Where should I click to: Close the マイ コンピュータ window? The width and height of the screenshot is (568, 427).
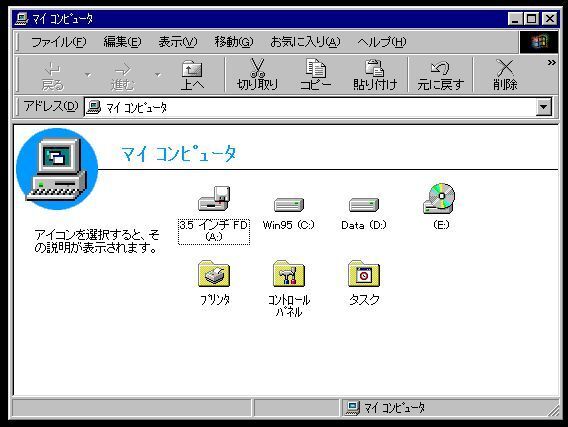pos(550,18)
